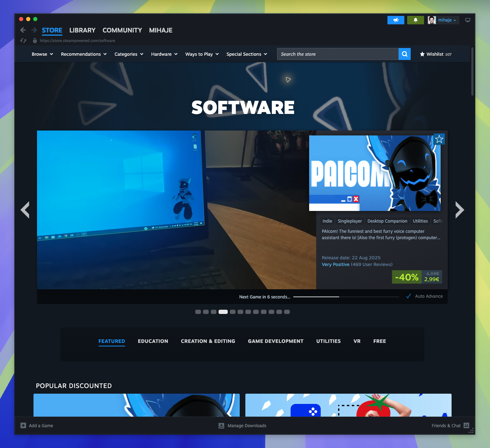Screen dimensions: 490x448
Task: Select the GAME DEVELOPMENT tab
Action: [x=276, y=341]
